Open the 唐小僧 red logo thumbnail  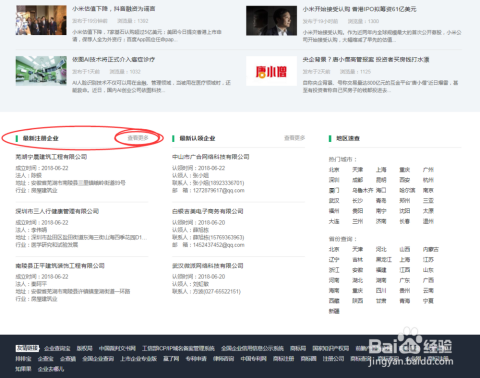pos(271,71)
